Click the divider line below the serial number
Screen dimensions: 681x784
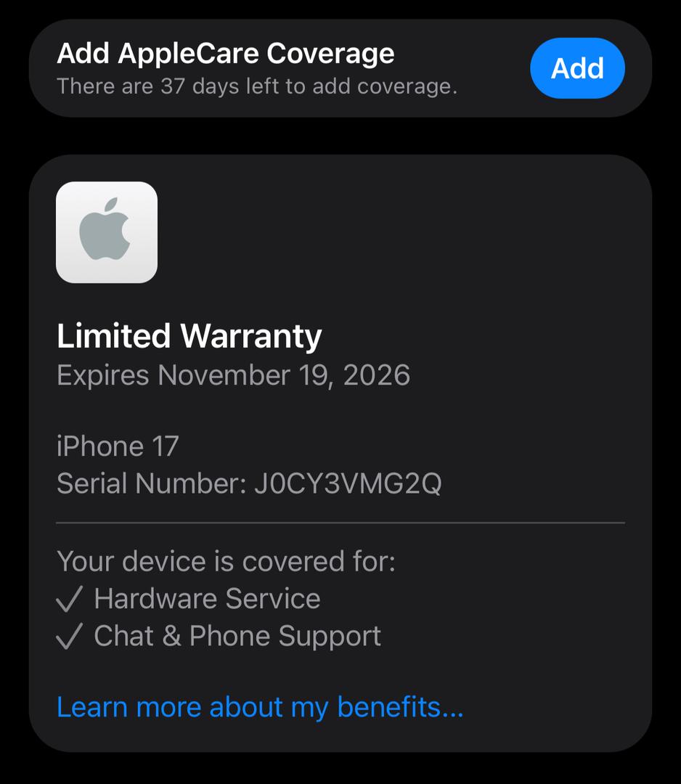[x=340, y=523]
